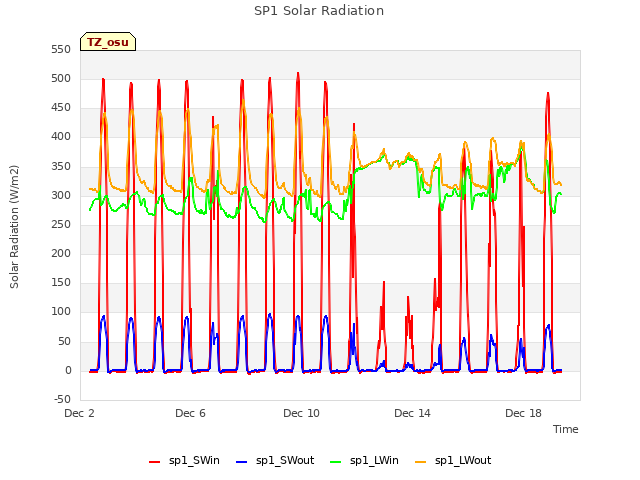640x480 pixels.
Task: Click the 100 y-axis label
Action: (x=61, y=312)
